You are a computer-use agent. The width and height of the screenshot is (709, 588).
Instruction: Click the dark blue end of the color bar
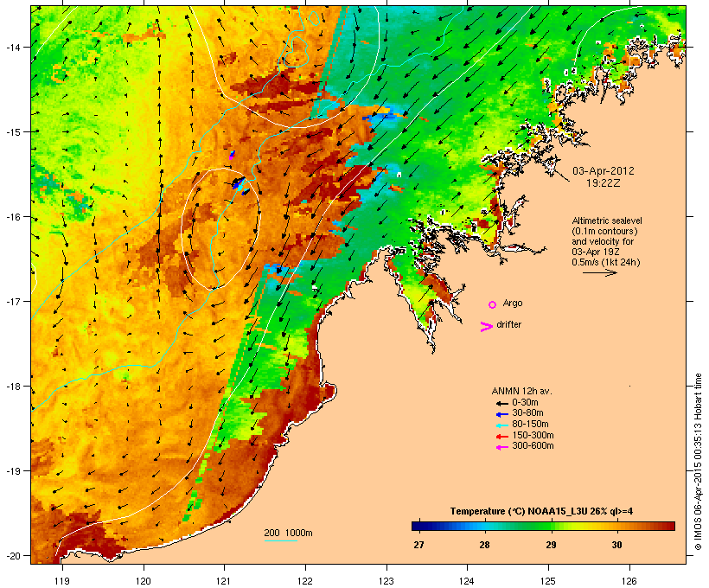coord(415,526)
